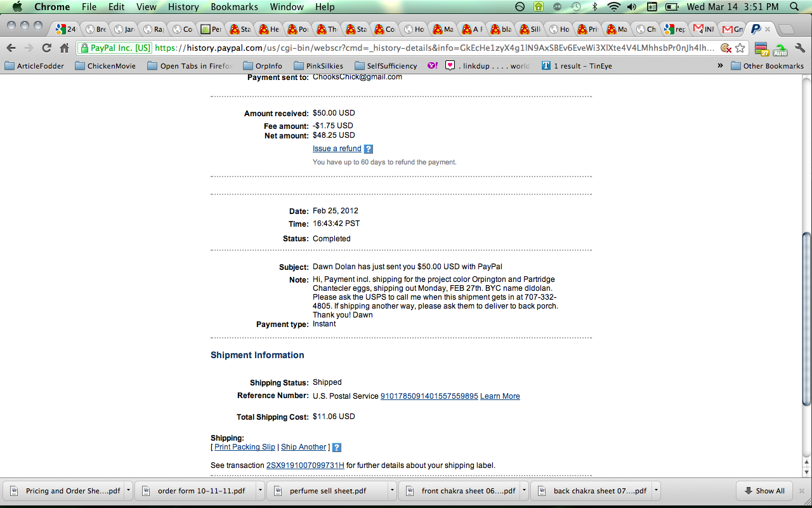Screen dimensions: 812x508
Task: Go to the browser home page
Action: point(64,48)
